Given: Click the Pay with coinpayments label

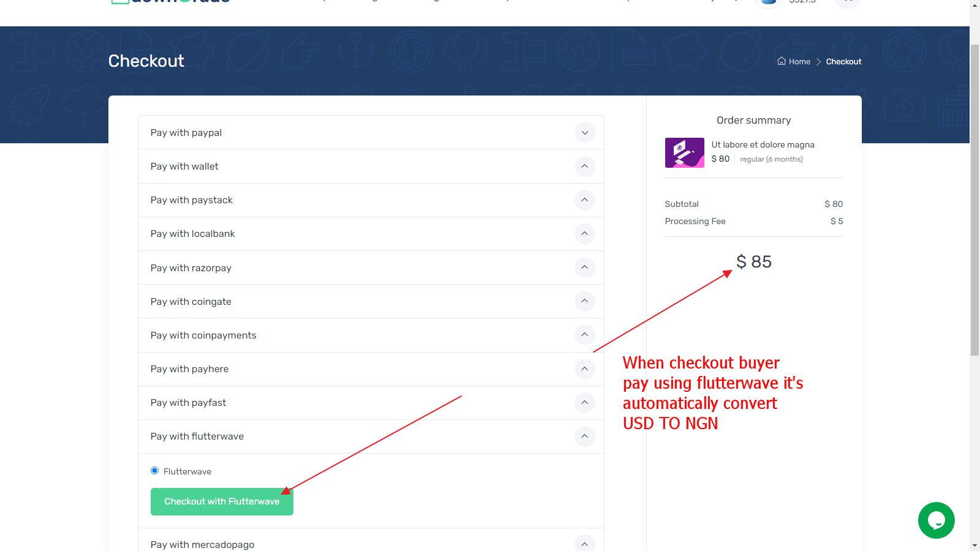Looking at the screenshot, I should [203, 335].
